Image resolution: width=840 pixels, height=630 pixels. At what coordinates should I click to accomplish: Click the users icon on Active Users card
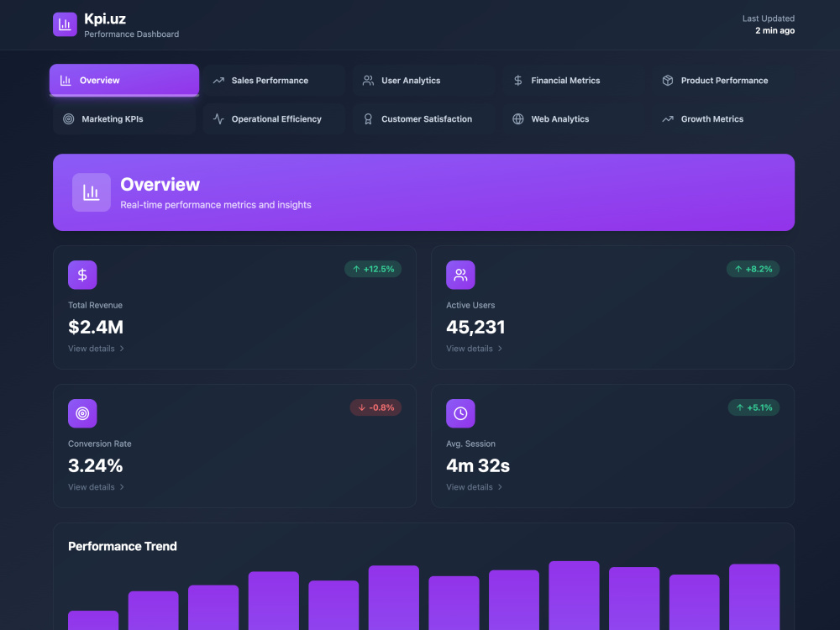tap(460, 275)
